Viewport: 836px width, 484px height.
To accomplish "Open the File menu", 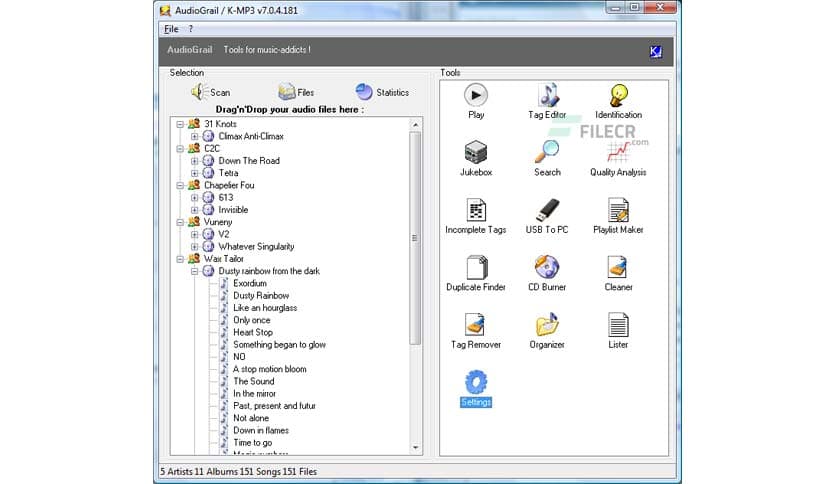I will [x=171, y=29].
